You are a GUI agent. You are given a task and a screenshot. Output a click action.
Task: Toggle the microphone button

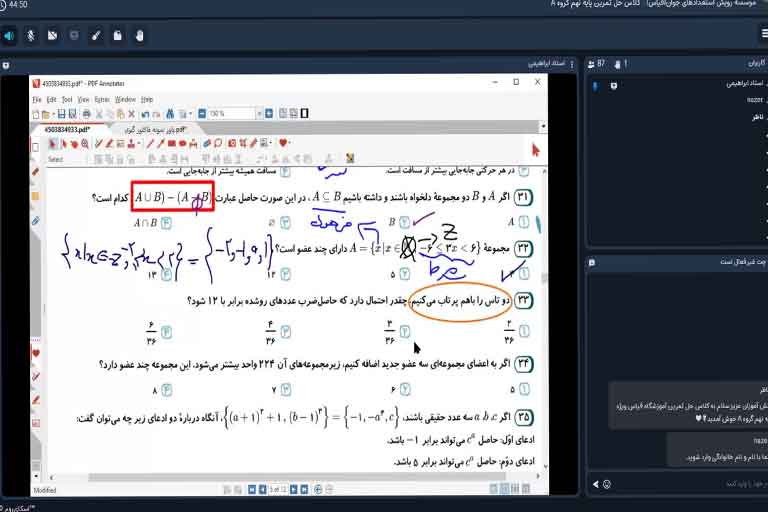point(31,36)
